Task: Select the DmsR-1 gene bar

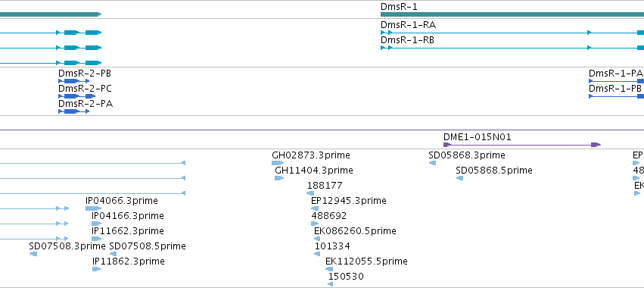Action: [512, 14]
